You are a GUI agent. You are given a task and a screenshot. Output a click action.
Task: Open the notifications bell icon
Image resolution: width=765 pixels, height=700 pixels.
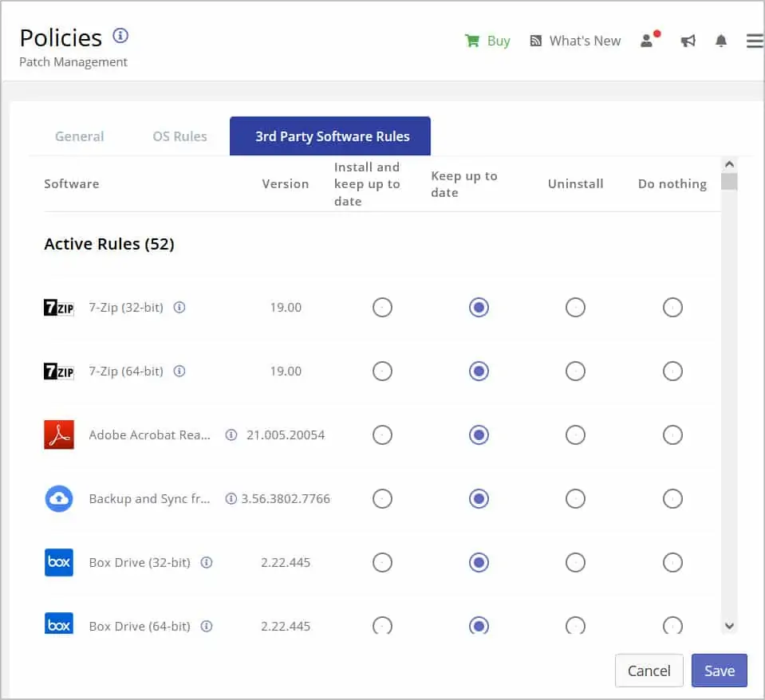click(x=721, y=41)
